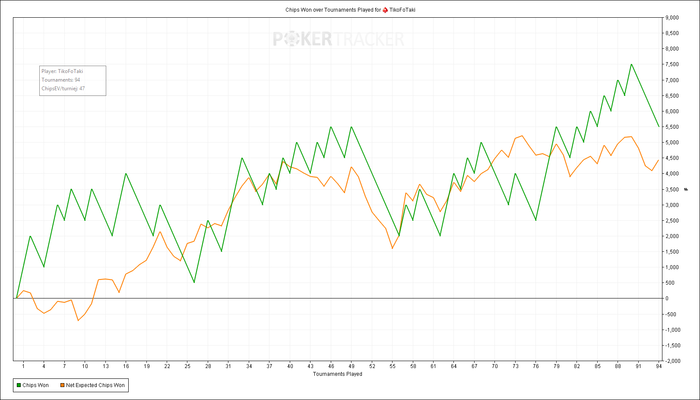The height and width of the screenshot is (400, 700).
Task: Click the player name TikoFoTaki in the title
Action: pyautogui.click(x=402, y=9)
